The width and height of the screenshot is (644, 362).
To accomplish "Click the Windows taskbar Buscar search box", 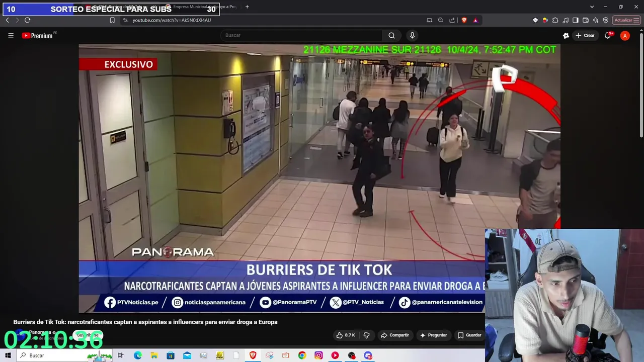I will [x=64, y=355].
